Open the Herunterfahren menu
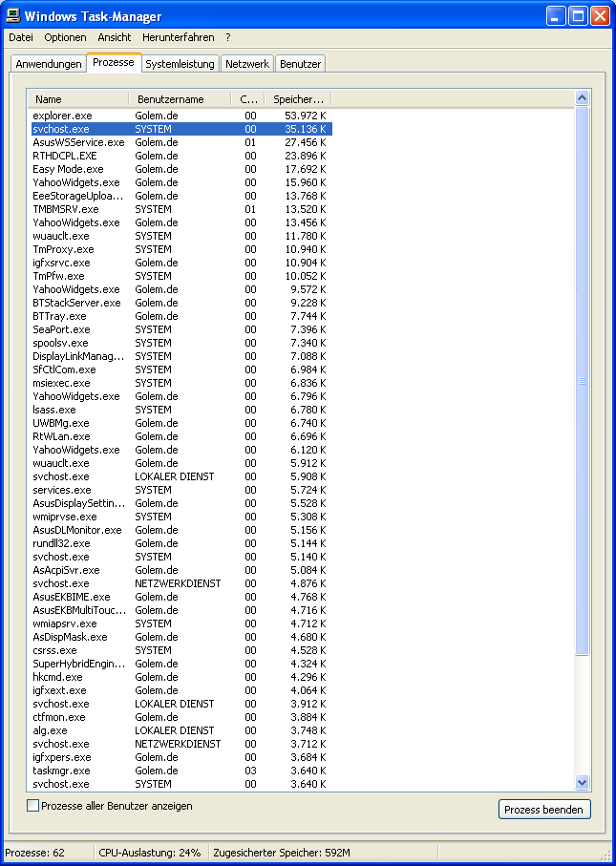The height and width of the screenshot is (866, 616). coord(179,37)
